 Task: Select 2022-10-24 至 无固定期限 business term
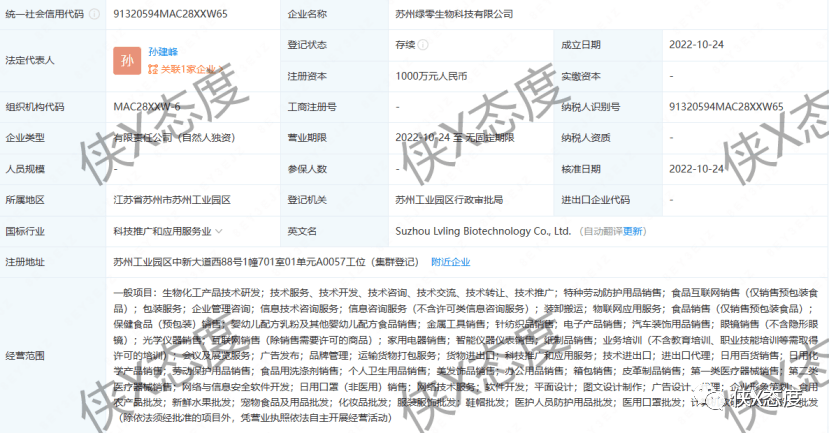point(455,138)
